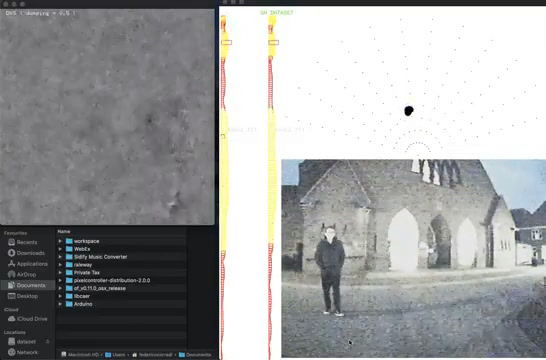Click the church photo with standing man
546x360 pixels.
[x=413, y=258]
